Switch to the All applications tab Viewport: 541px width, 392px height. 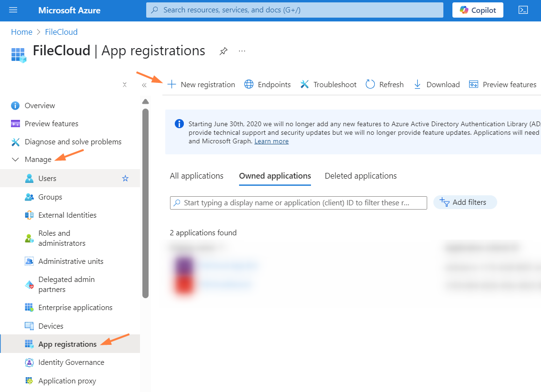point(196,176)
